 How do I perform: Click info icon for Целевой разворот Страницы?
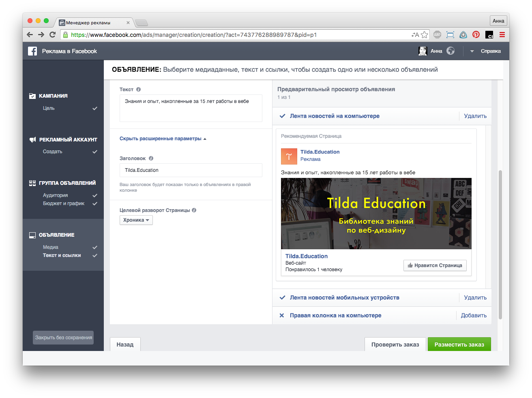(x=194, y=210)
